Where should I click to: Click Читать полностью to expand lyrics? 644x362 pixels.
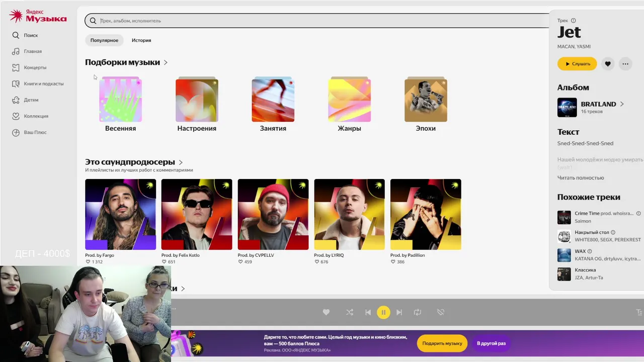click(x=581, y=178)
